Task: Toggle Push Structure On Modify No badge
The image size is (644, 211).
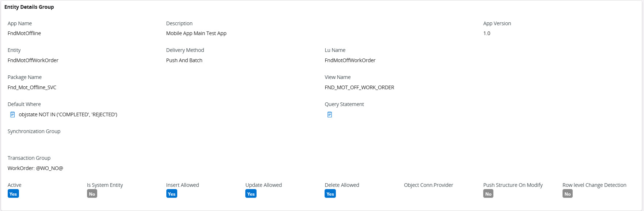Action: pyautogui.click(x=488, y=194)
